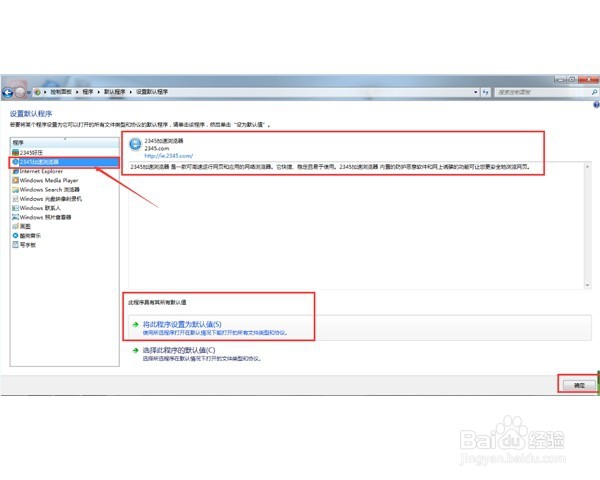Click 将此程序设置为默认值(S) option
Viewport: 600px width, 480px height.
coord(360,328)
